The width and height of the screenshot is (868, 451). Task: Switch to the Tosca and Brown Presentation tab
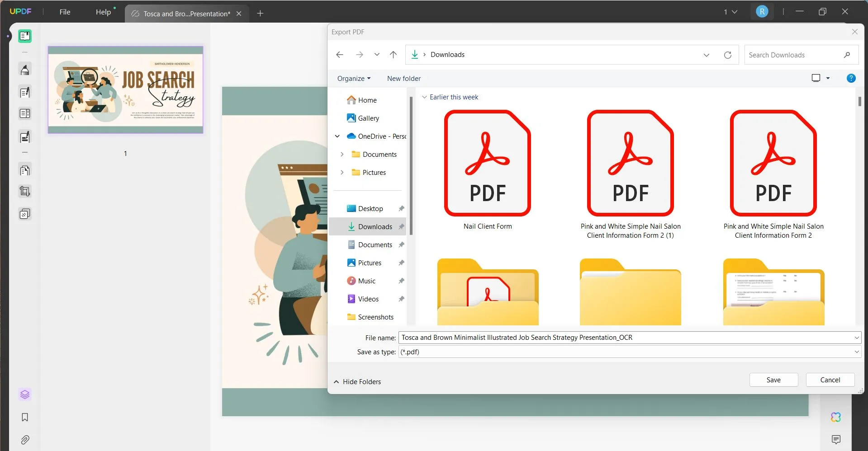point(185,14)
